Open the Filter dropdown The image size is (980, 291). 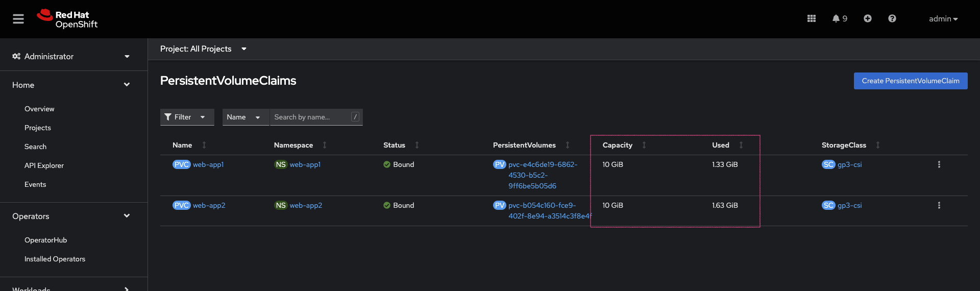(187, 117)
